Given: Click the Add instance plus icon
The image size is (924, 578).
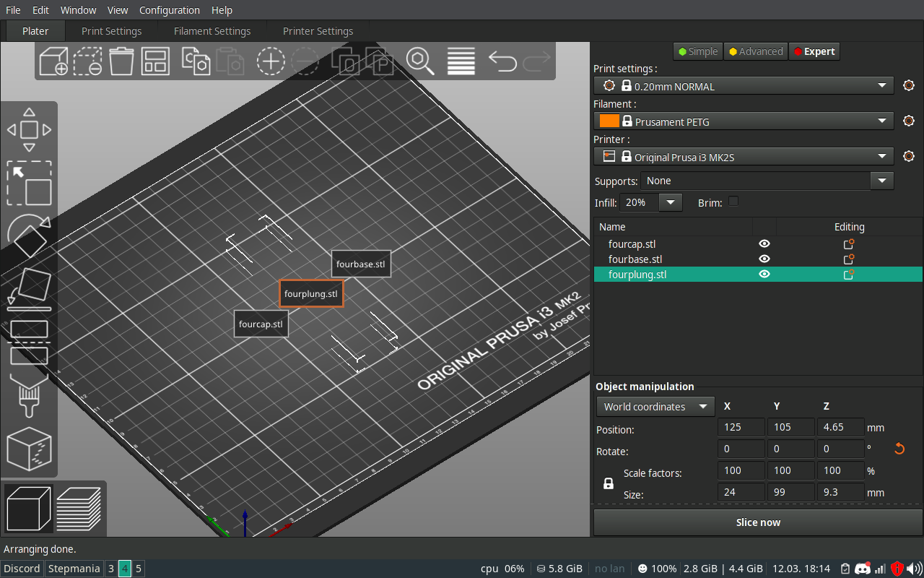Looking at the screenshot, I should click(x=271, y=61).
